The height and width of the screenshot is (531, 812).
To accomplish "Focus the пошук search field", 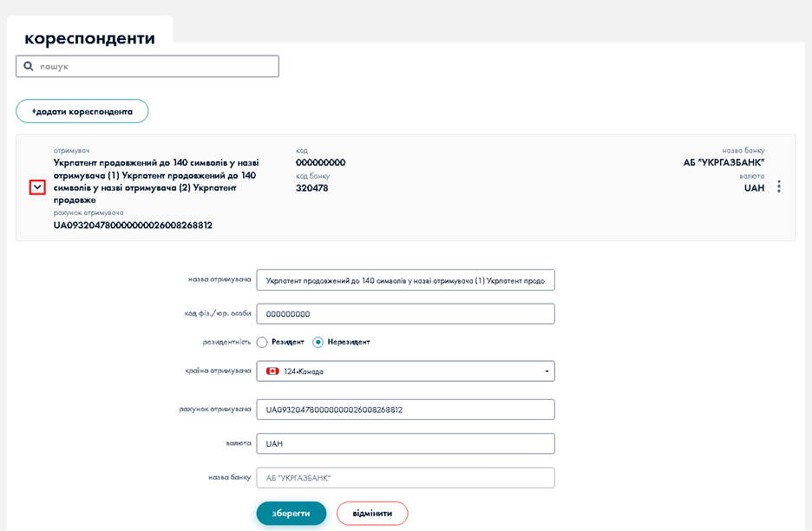I will pos(156,67).
